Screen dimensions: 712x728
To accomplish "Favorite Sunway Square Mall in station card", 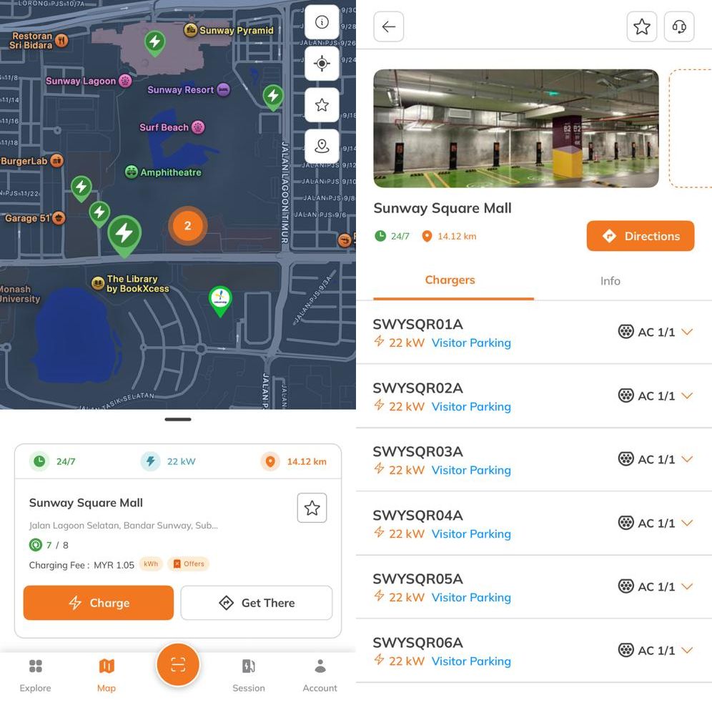I will (312, 508).
